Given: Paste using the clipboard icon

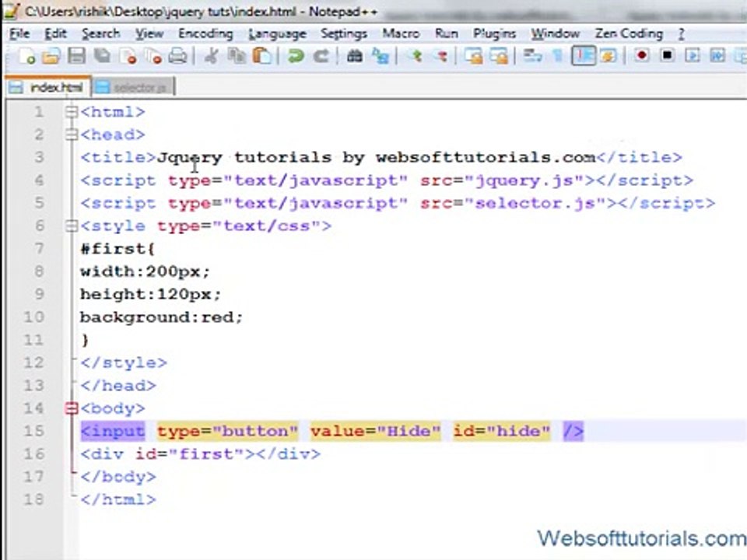Looking at the screenshot, I should [261, 57].
